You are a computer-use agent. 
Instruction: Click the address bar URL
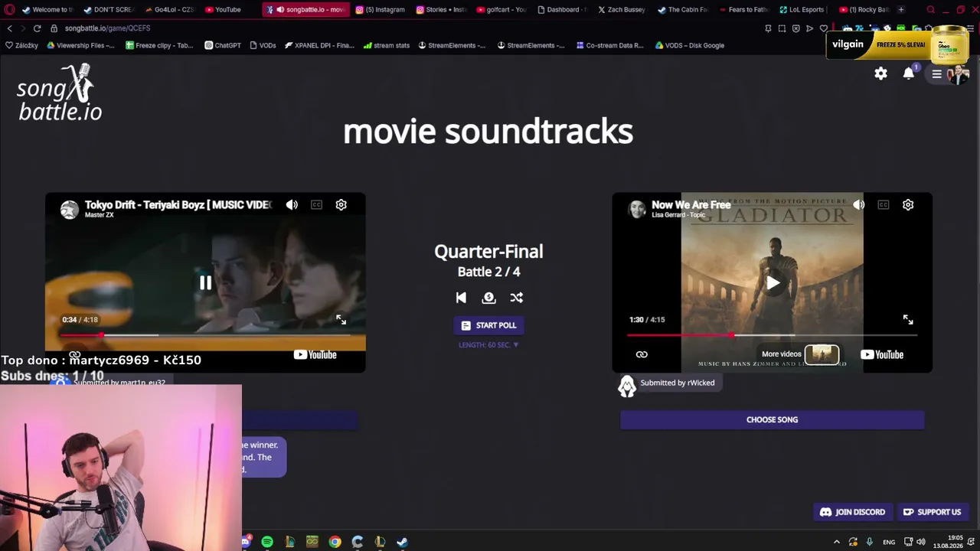point(107,28)
